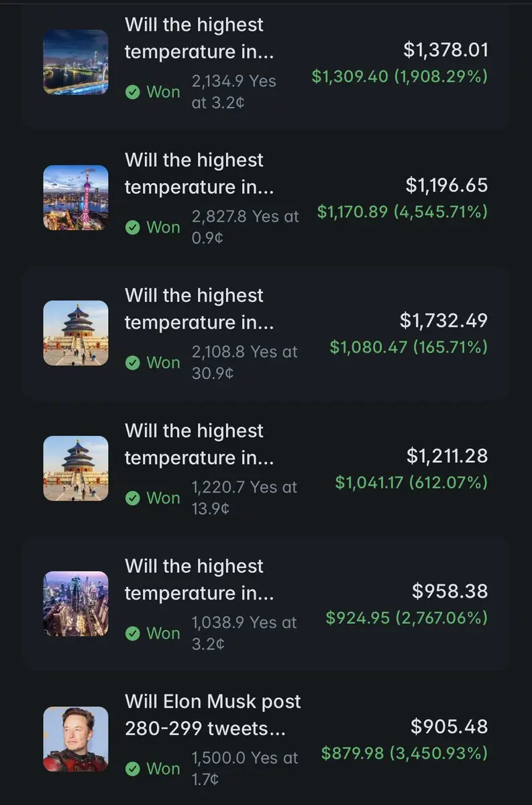Viewport: 532px width, 805px height.
Task: Tap the Oriental Pearl Tower market thumbnail
Action: [x=75, y=198]
